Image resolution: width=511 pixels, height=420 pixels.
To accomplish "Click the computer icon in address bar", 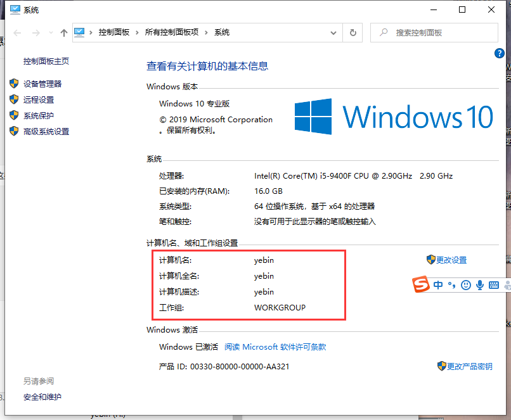I will (79, 32).
